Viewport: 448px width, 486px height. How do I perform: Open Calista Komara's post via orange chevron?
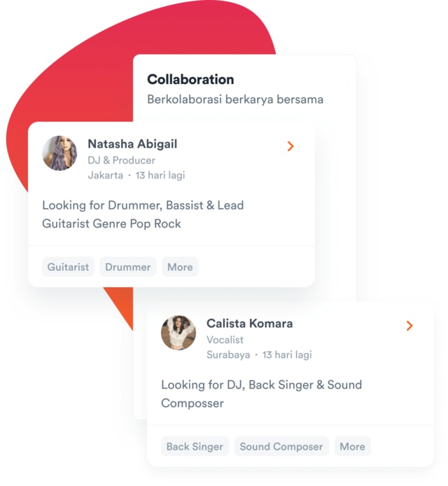tap(409, 326)
